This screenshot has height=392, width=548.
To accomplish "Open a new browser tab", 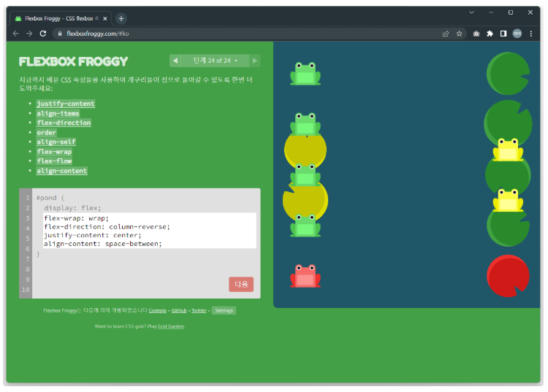I will (121, 18).
